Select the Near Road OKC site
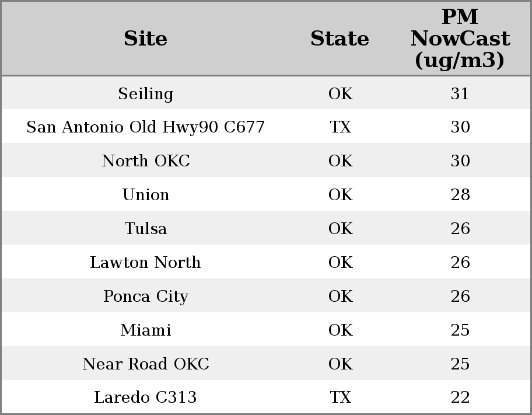Screen dimensions: 532x415 [145, 364]
